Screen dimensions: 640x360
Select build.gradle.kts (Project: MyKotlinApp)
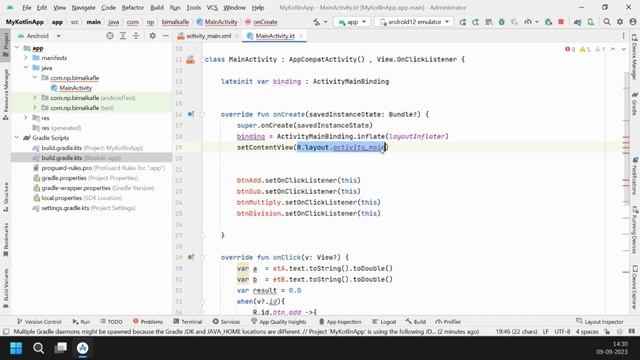[x=92, y=148]
